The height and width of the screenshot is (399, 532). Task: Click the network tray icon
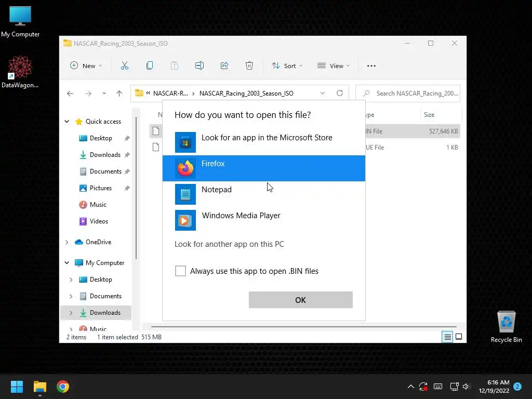point(454,387)
